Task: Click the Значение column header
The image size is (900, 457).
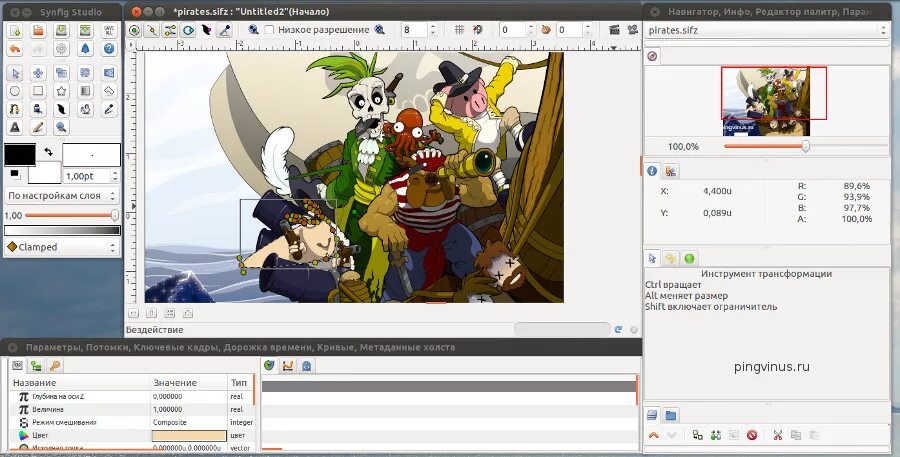Action: (x=189, y=382)
